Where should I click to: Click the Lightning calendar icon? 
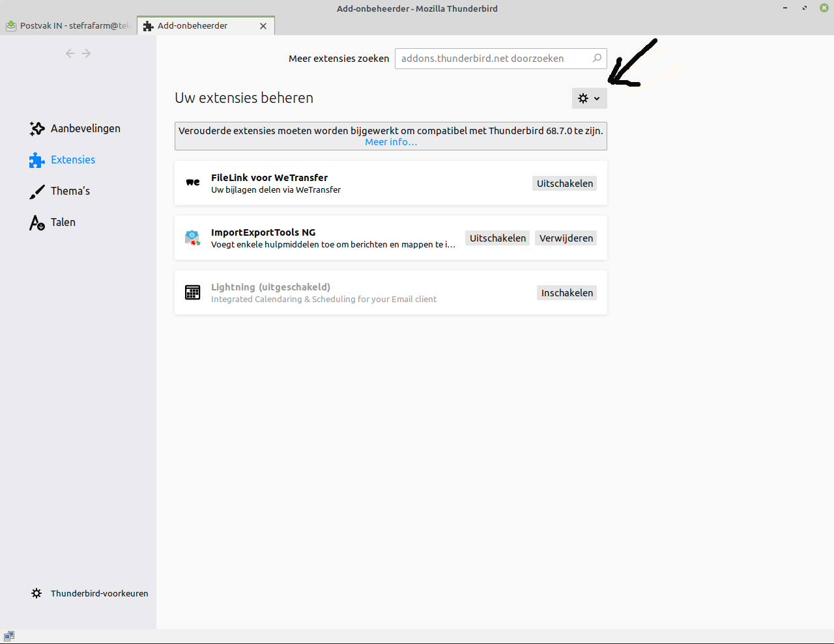click(x=193, y=292)
